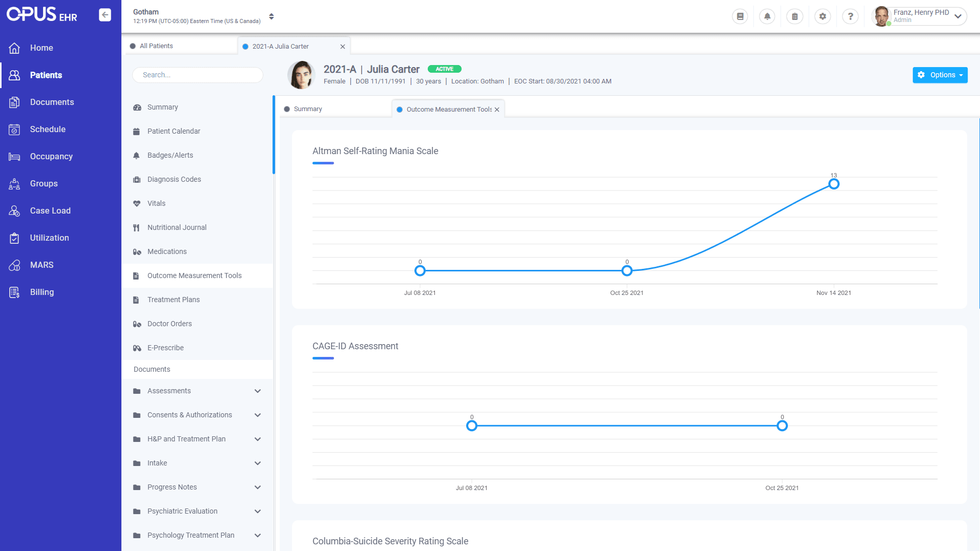Select the Oct 25 2021 CAGE-ID data point
Screen dimensions: 980x551
click(x=782, y=425)
